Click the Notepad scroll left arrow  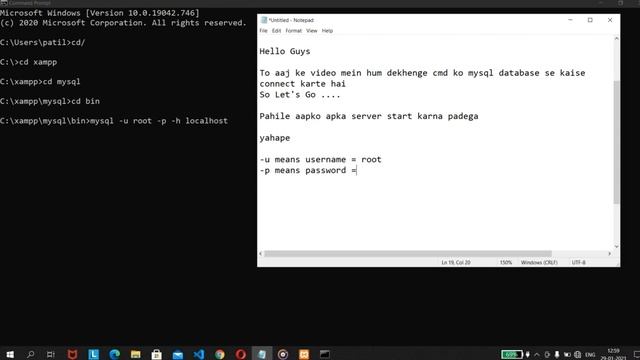pos(261,253)
